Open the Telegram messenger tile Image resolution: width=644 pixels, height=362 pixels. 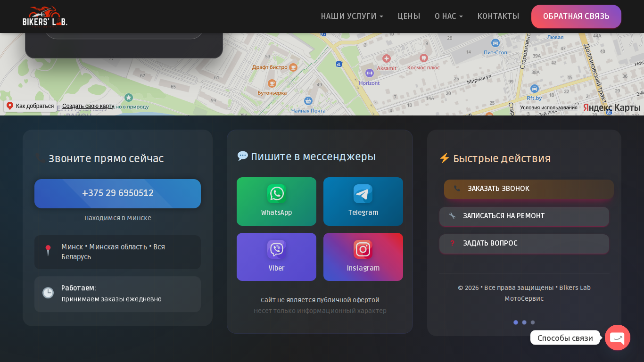(x=363, y=202)
